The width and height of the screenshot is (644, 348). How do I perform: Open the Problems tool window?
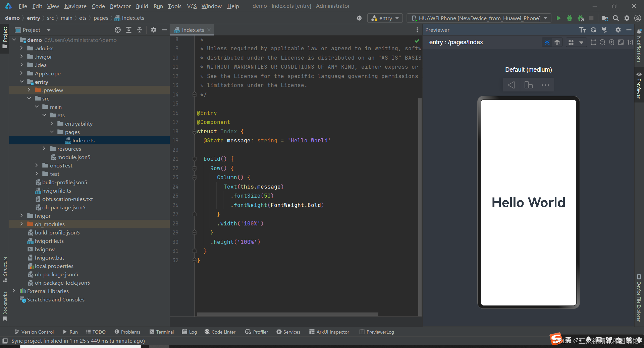[127, 332]
